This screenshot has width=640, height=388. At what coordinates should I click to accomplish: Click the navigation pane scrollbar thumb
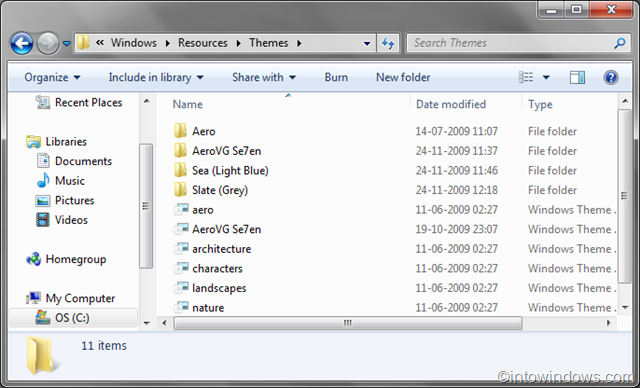[146, 206]
